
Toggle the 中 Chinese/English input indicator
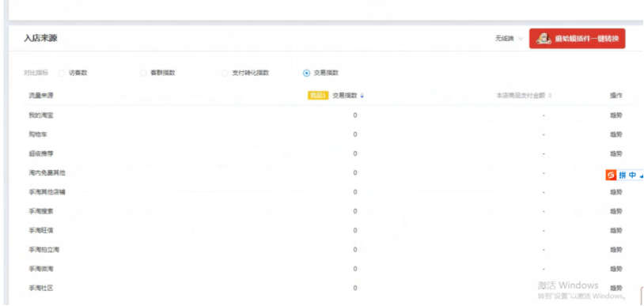pyautogui.click(x=632, y=176)
